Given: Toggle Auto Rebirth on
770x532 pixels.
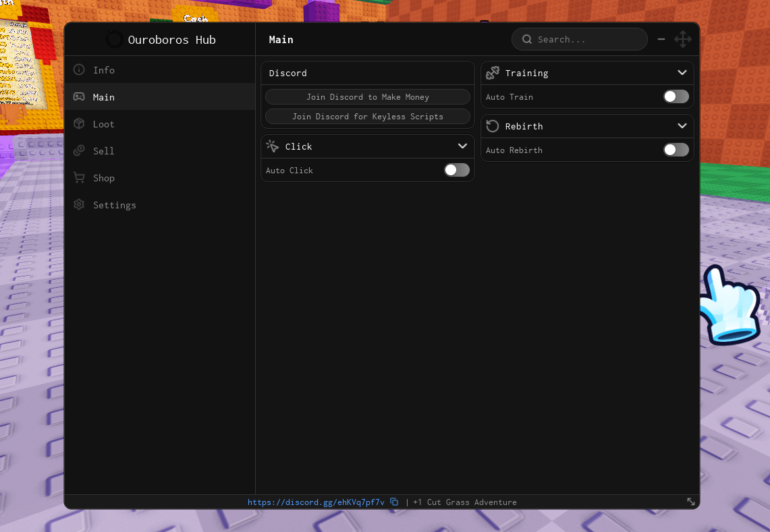Looking at the screenshot, I should click(676, 150).
